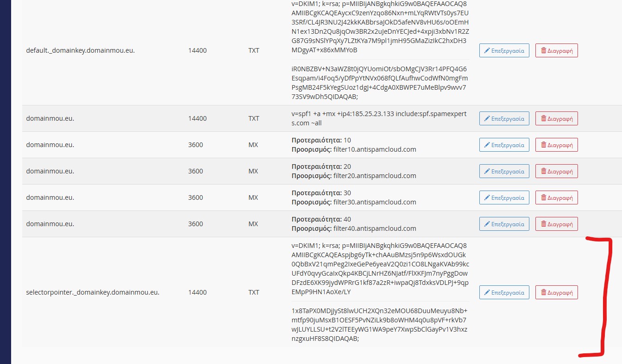The image size is (622, 364).
Task: Click pencil icon for default._domainkey TXT record
Action: pyautogui.click(x=487, y=51)
